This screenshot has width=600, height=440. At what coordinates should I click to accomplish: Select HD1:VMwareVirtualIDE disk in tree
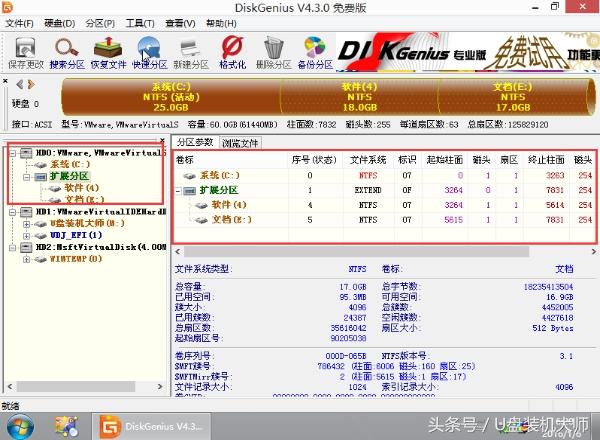(101, 212)
